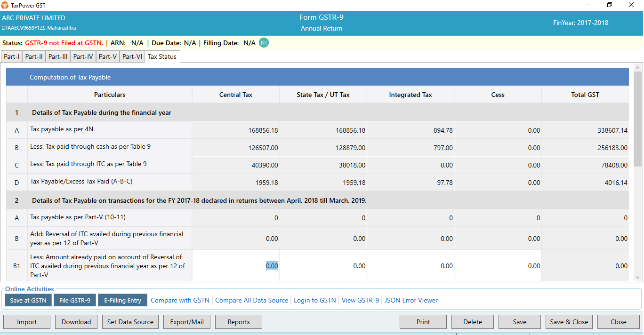Click the Computation of Tax Payable heading

pyautogui.click(x=70, y=77)
